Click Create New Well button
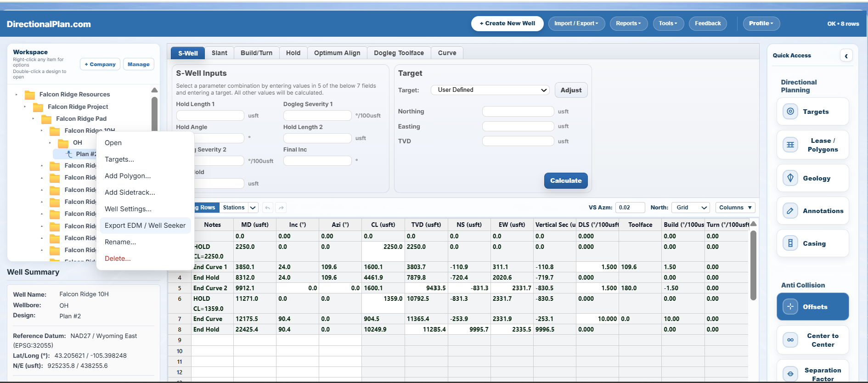868x383 pixels. (507, 23)
